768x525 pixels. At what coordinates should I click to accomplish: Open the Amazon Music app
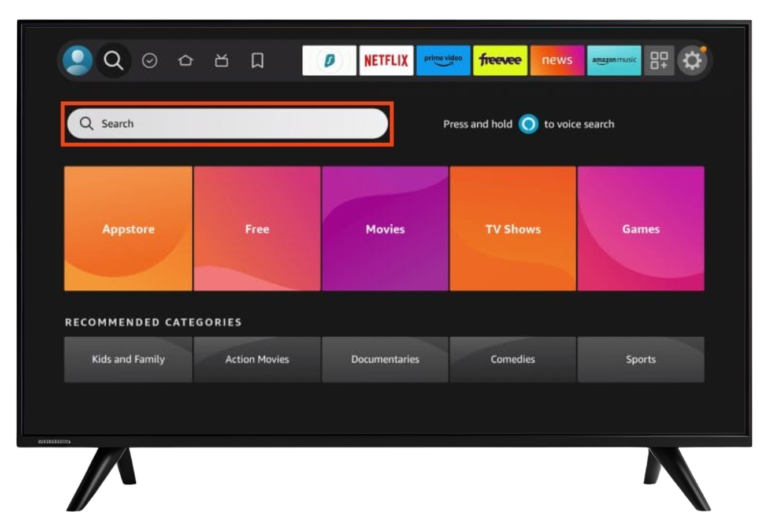pyautogui.click(x=614, y=61)
